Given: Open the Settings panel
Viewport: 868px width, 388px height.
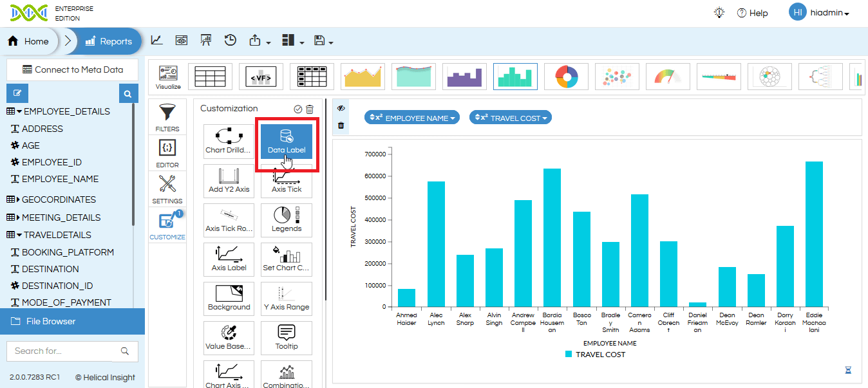Looking at the screenshot, I should pos(167,190).
